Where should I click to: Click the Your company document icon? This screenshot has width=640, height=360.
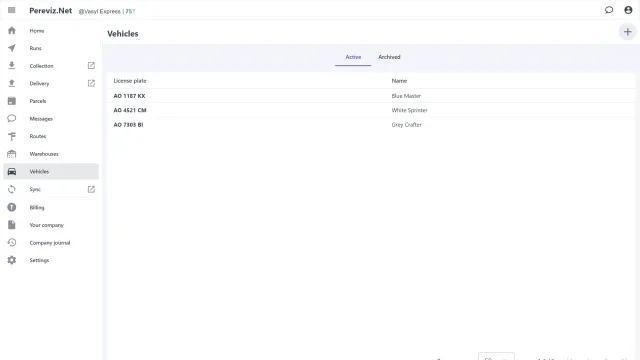tap(12, 225)
